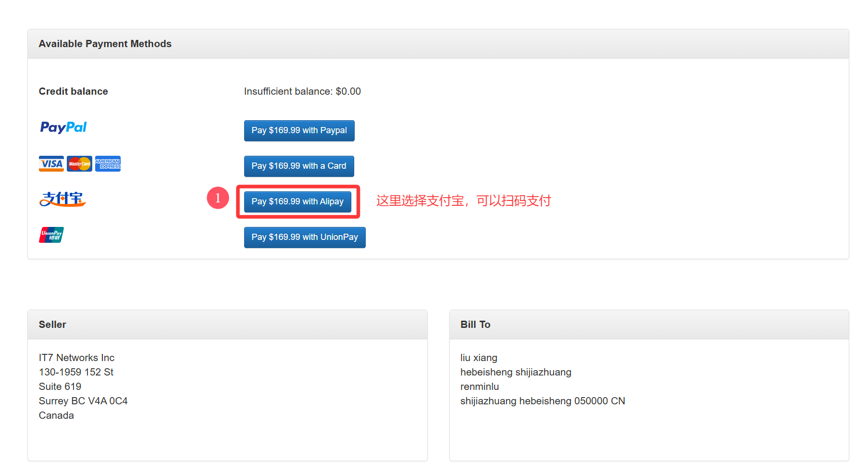Click the red step number 1 marker
The height and width of the screenshot is (475, 868).
pyautogui.click(x=218, y=198)
